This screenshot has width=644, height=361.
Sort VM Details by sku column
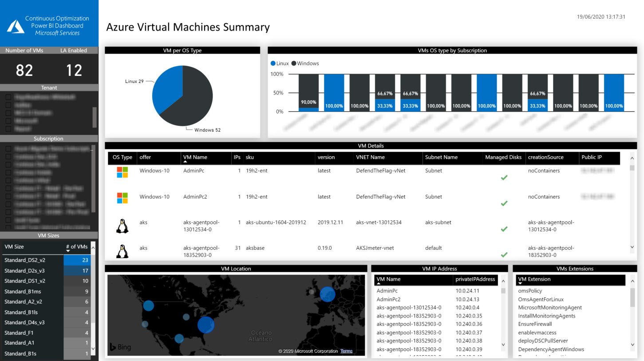click(250, 157)
